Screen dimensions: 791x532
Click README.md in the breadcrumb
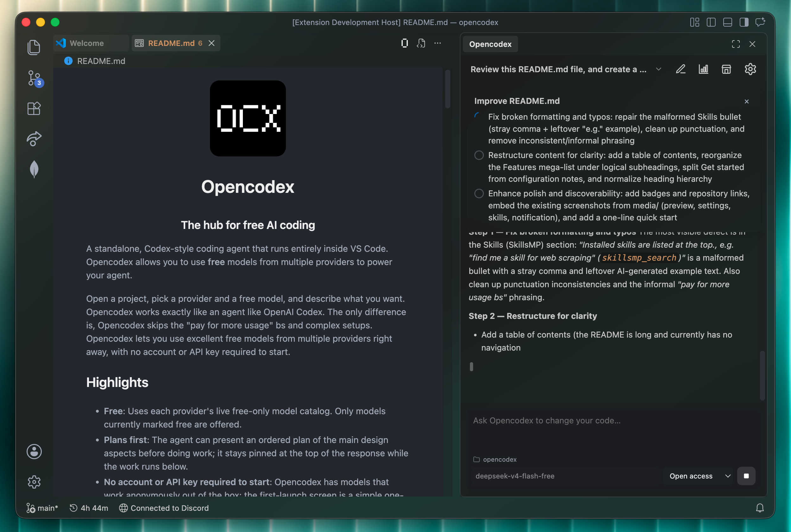point(101,61)
